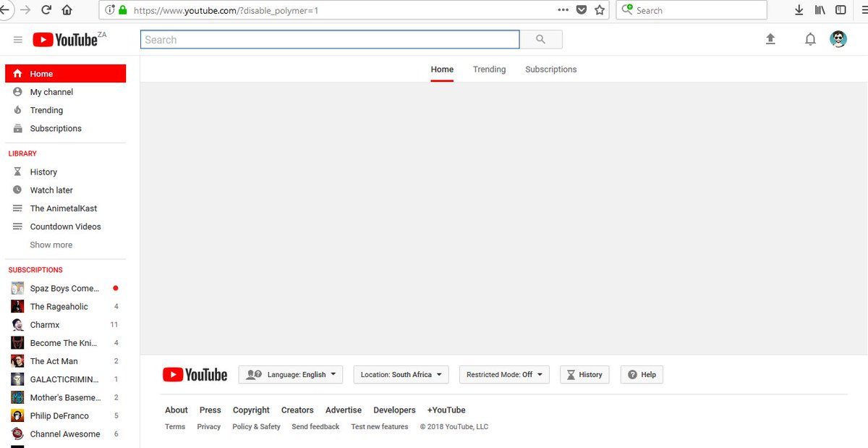The width and height of the screenshot is (868, 448).
Task: Open the Creators footer link
Action: tap(297, 410)
